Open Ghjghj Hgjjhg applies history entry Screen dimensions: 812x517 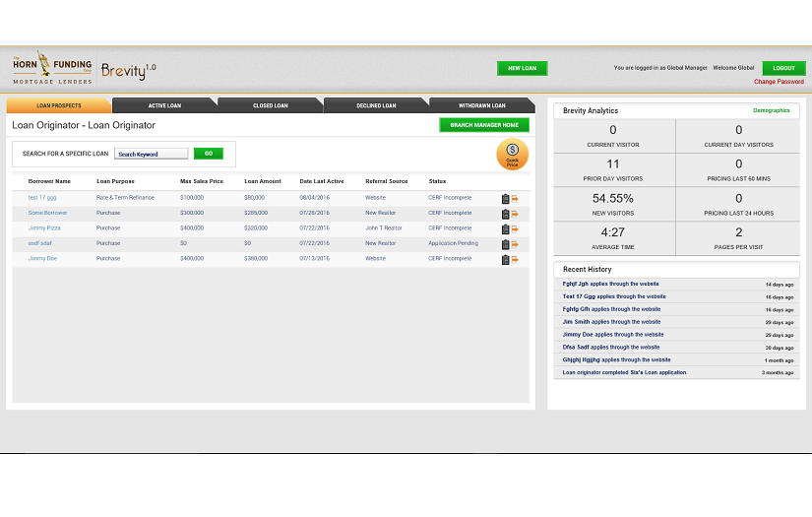pyautogui.click(x=616, y=360)
